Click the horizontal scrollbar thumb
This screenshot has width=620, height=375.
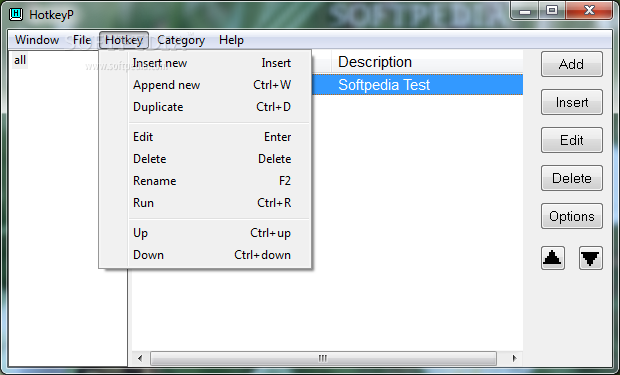(x=323, y=358)
